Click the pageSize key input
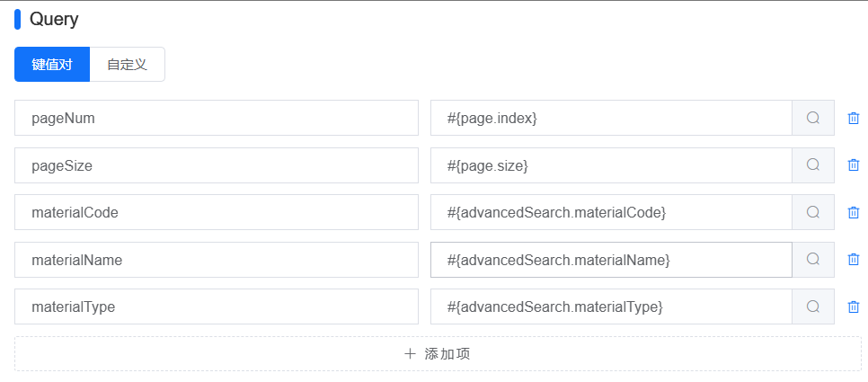Screen dimensions: 868x382 click(217, 165)
